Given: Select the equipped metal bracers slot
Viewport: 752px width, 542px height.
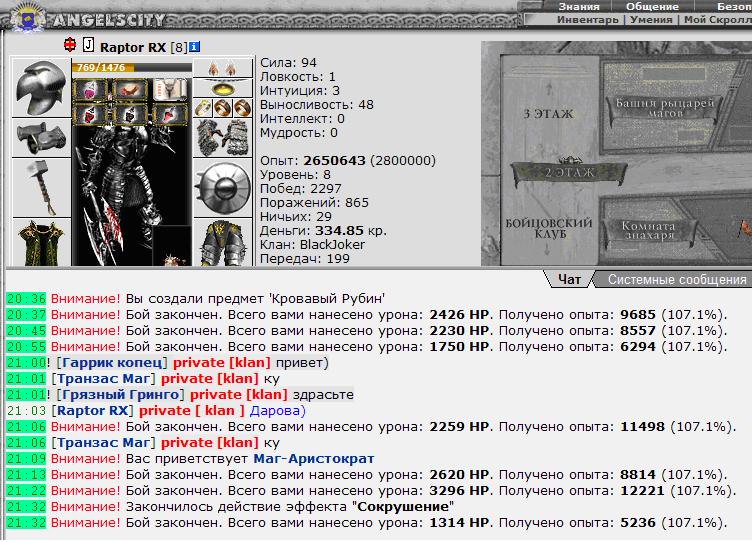Looking at the screenshot, I should (41, 138).
